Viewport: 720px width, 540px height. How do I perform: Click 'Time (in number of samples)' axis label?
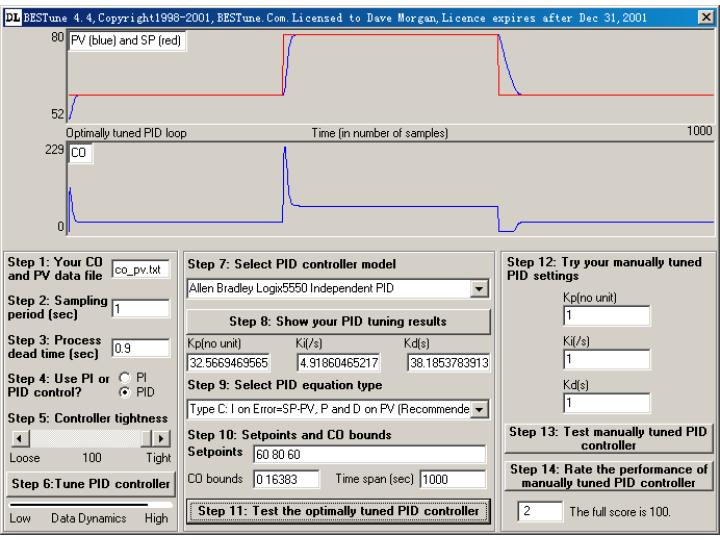380,133
